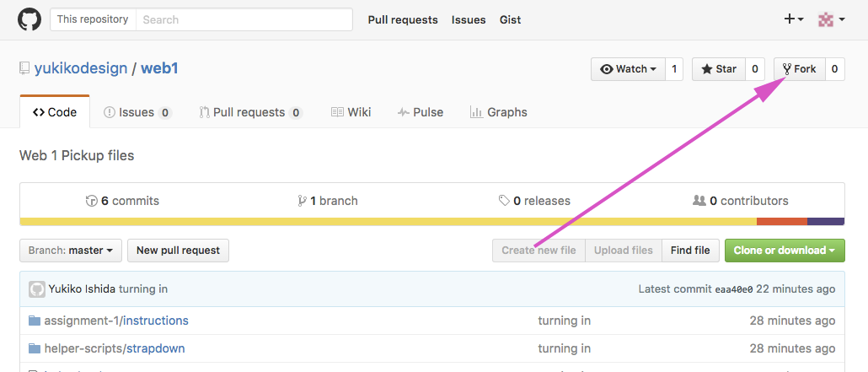This screenshot has width=868, height=372.
Task: Open the Pulse tab
Action: point(420,112)
